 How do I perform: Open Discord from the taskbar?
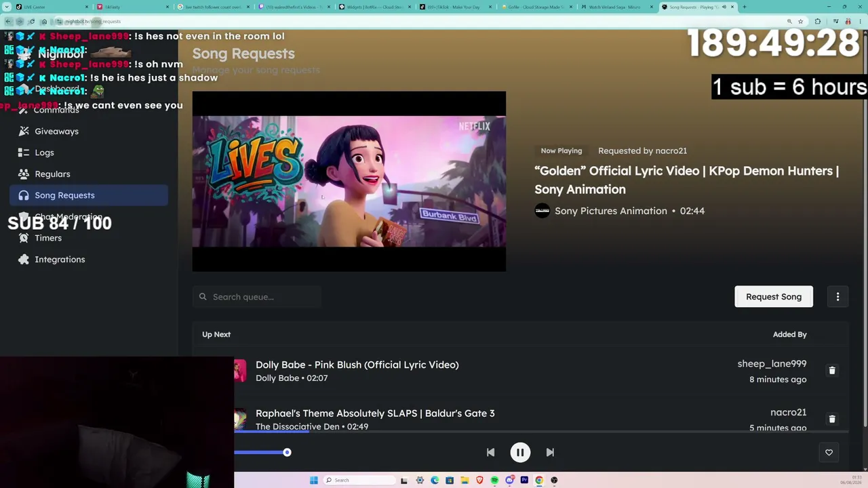pyautogui.click(x=509, y=480)
